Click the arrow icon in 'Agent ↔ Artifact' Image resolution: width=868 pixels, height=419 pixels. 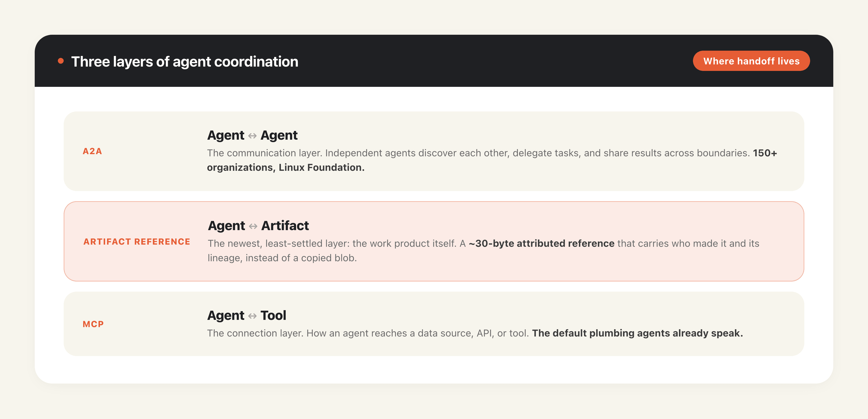coord(253,226)
